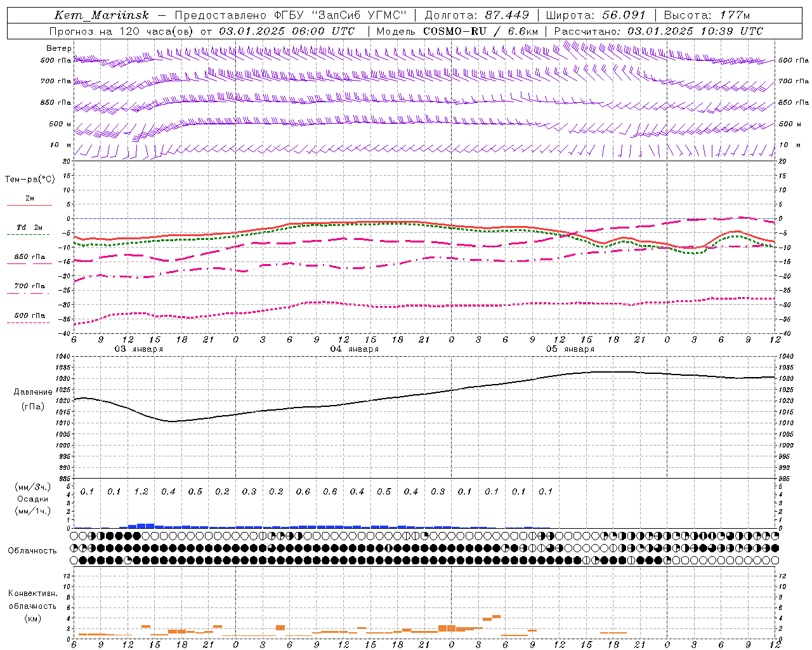Click the Осадки label
812x650 pixels.
(32, 499)
